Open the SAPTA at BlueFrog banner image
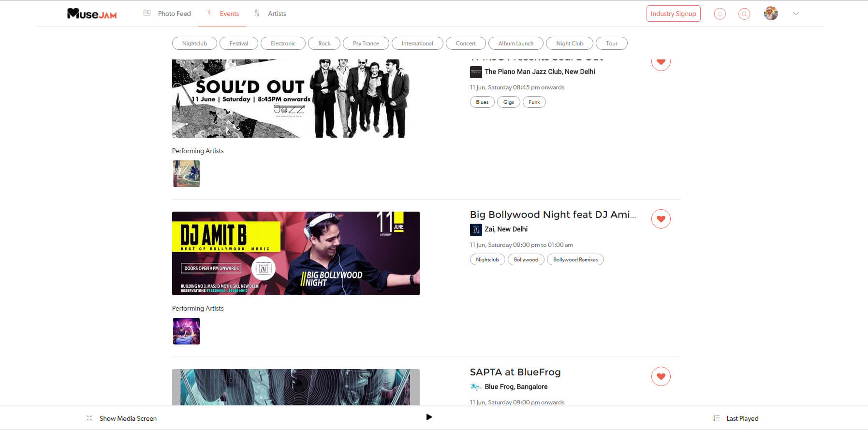 [295, 387]
